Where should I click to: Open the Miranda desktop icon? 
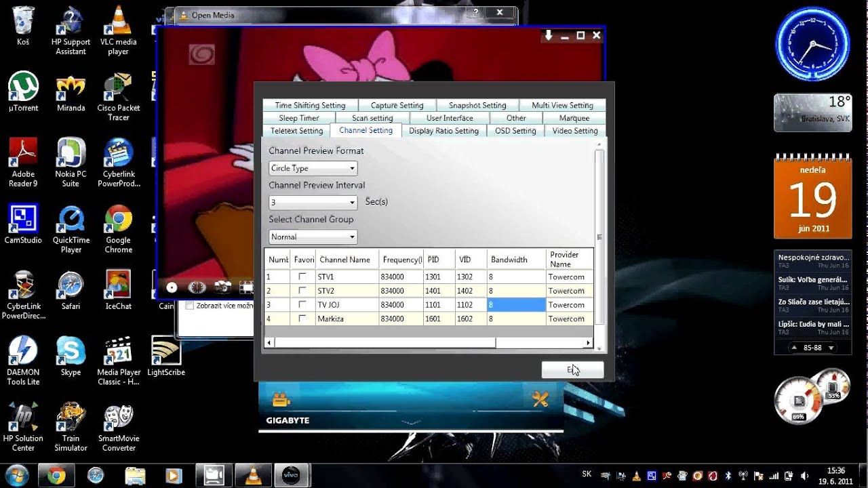click(71, 91)
